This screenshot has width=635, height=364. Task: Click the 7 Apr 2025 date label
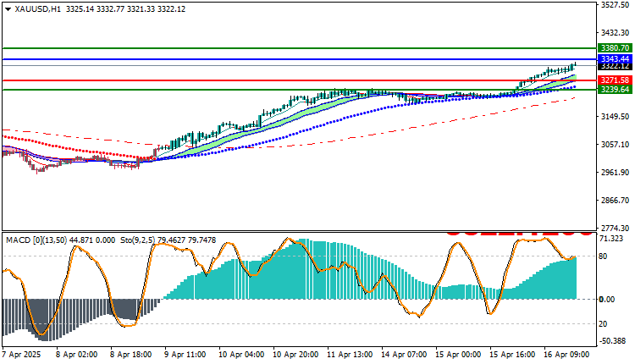[22, 355]
